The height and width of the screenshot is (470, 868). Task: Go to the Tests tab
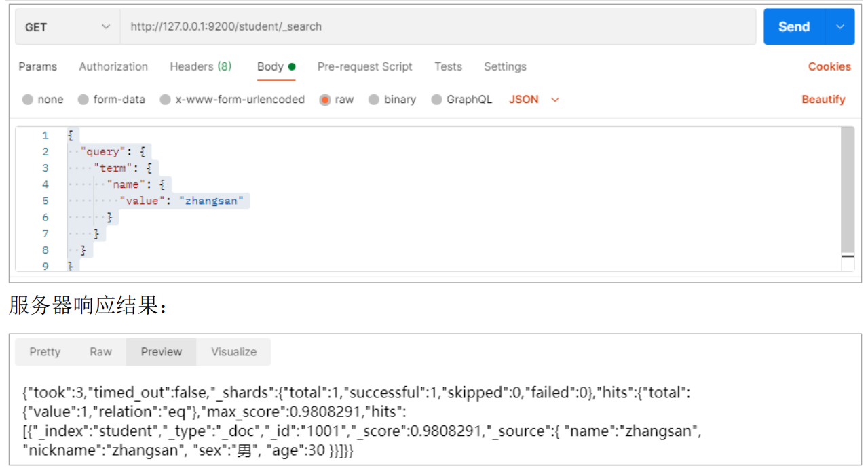448,66
